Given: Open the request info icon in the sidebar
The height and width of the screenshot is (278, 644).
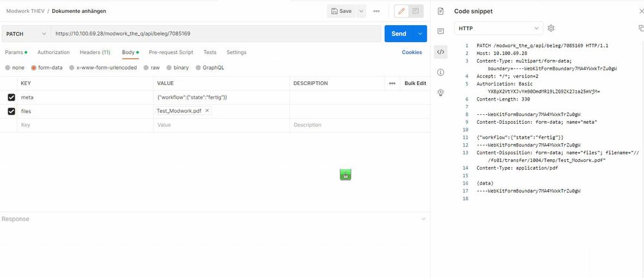Looking at the screenshot, I should [440, 72].
